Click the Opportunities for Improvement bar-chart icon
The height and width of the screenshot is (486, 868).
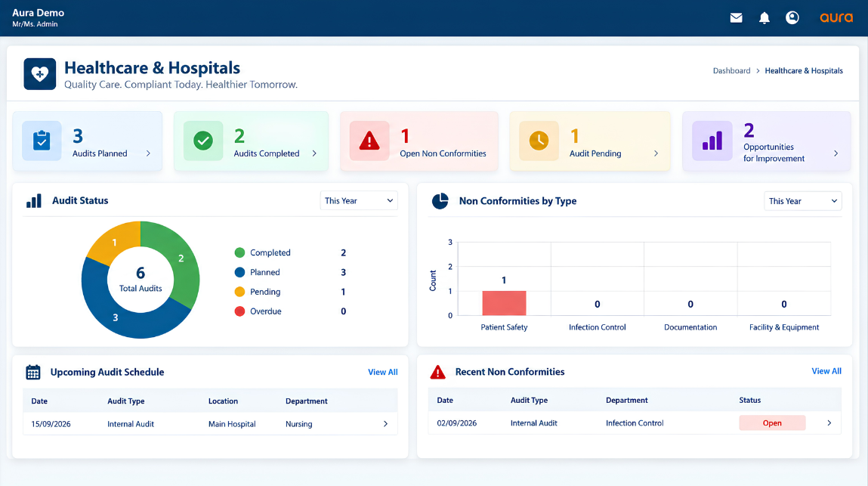(712, 141)
